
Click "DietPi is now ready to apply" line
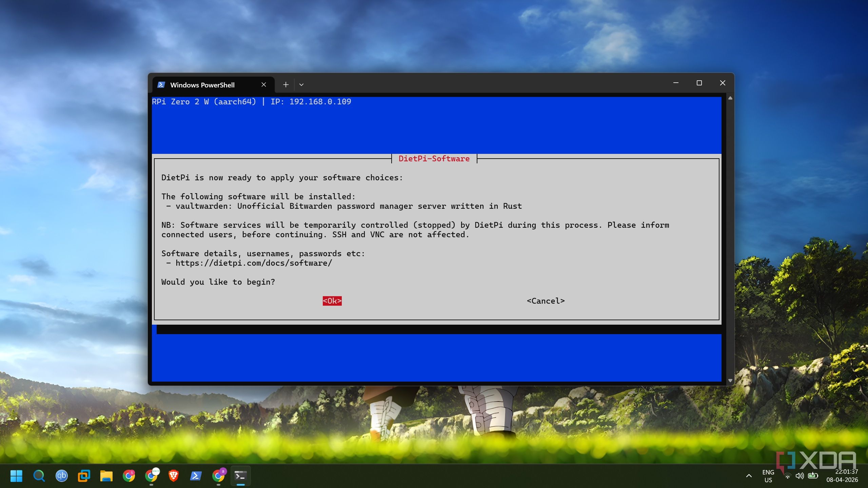[282, 178]
